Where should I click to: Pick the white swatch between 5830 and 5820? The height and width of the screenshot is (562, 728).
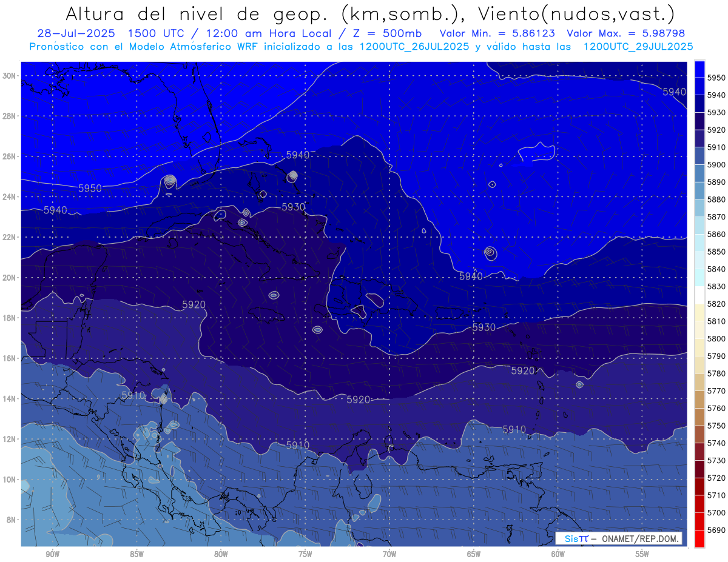coord(699,295)
